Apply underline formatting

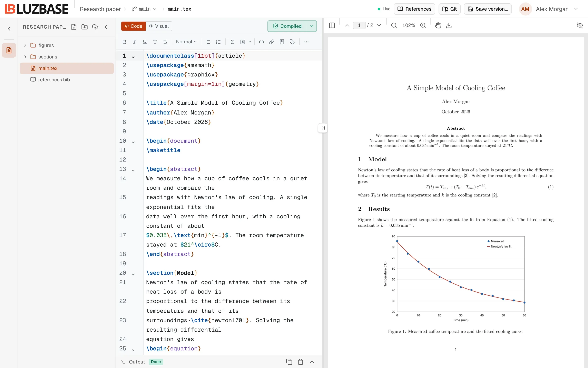[145, 42]
